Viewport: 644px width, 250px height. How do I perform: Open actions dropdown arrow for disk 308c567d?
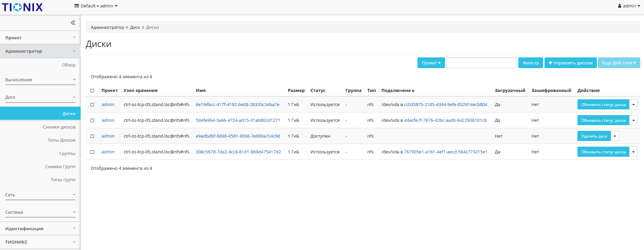[633, 152]
